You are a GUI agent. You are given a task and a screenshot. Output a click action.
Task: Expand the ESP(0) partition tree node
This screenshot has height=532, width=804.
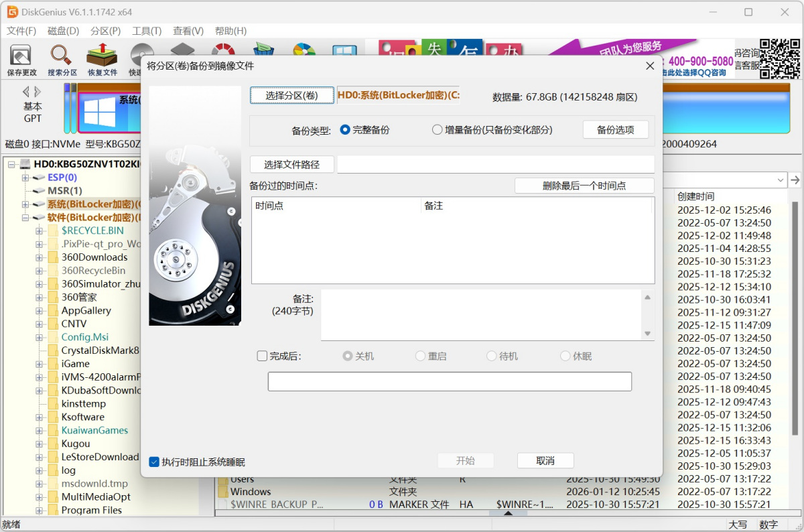(25, 178)
